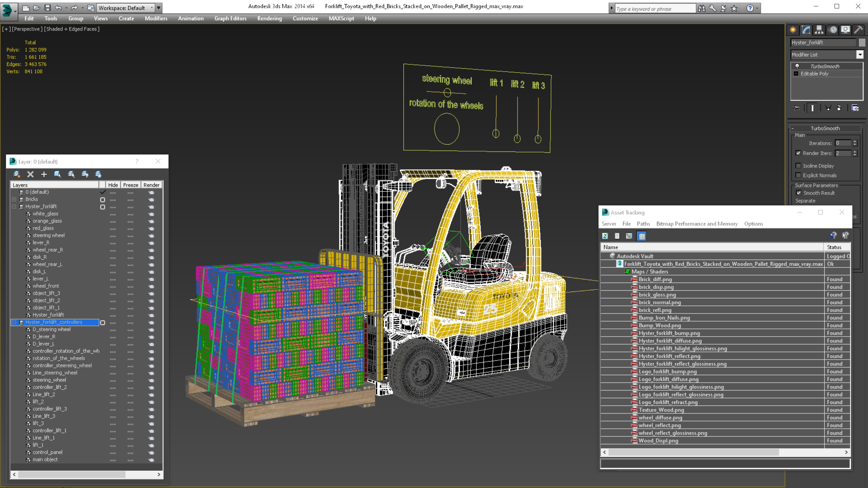Click the Freeze column header

(131, 185)
